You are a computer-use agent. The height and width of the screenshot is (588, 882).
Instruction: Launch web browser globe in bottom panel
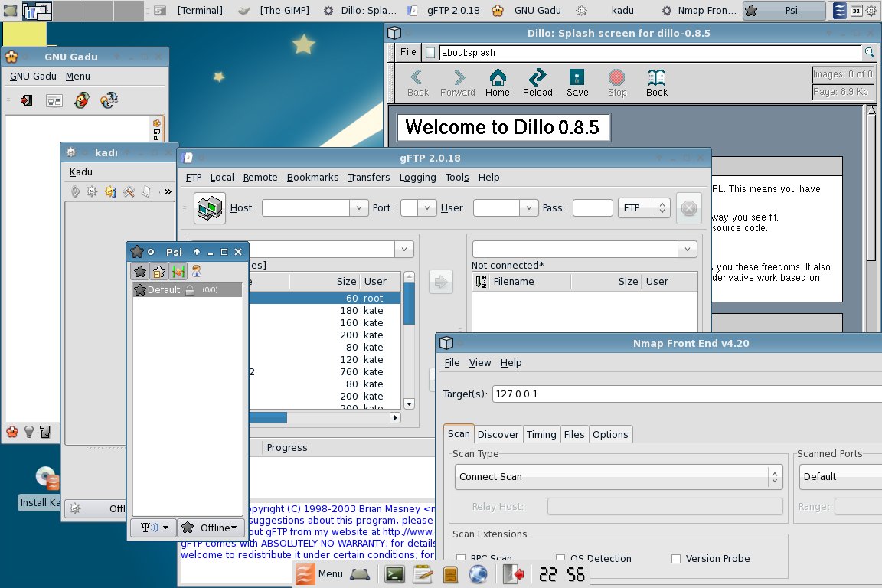coord(478,574)
